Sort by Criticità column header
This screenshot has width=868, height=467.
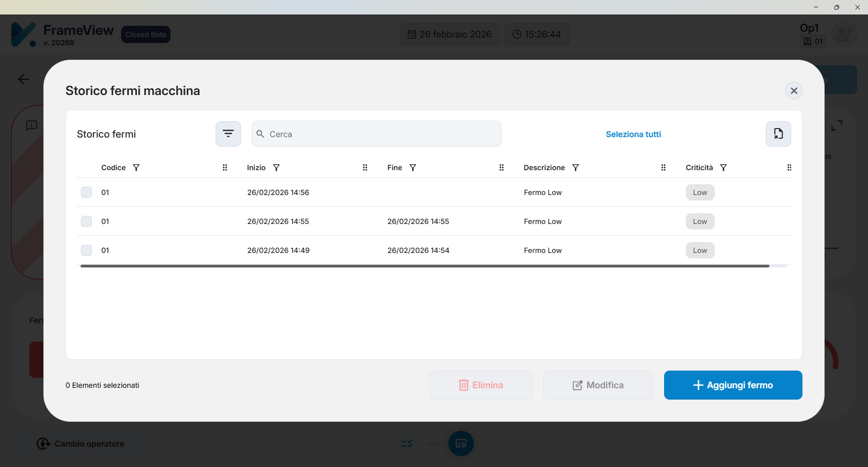tap(699, 168)
